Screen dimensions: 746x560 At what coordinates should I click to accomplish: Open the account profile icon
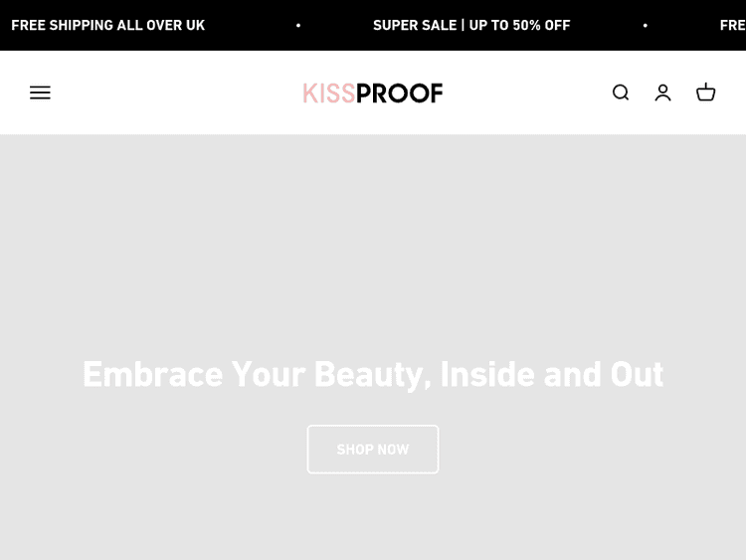click(x=662, y=93)
